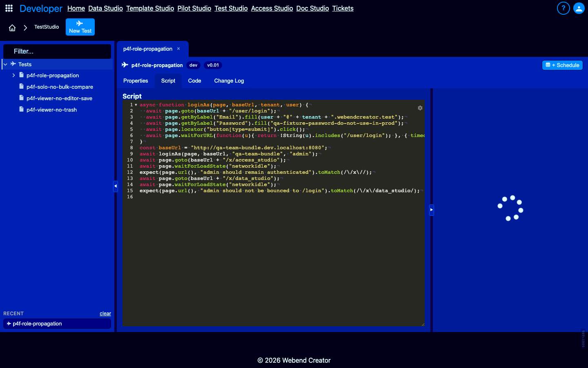
Task: Click the TestStudio breadcrumb
Action: pos(47,27)
